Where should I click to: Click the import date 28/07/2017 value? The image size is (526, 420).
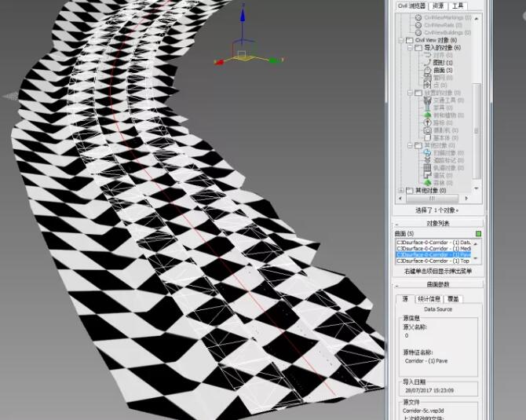[x=429, y=390]
